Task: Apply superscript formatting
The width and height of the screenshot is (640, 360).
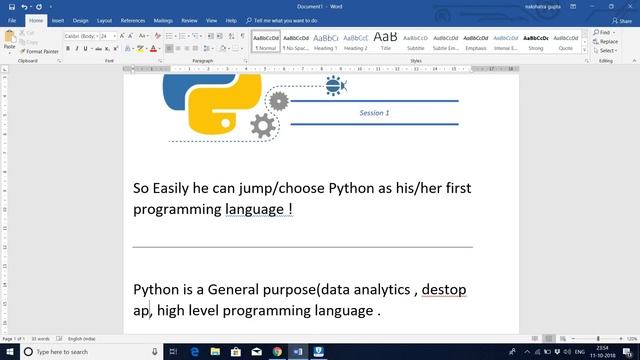Action: pyautogui.click(x=116, y=49)
